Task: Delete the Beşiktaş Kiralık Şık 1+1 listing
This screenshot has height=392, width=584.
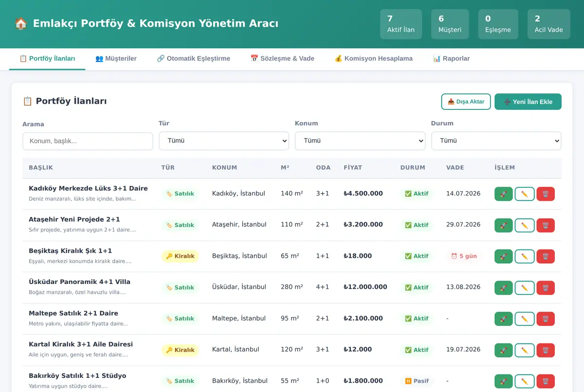Action: (x=546, y=256)
